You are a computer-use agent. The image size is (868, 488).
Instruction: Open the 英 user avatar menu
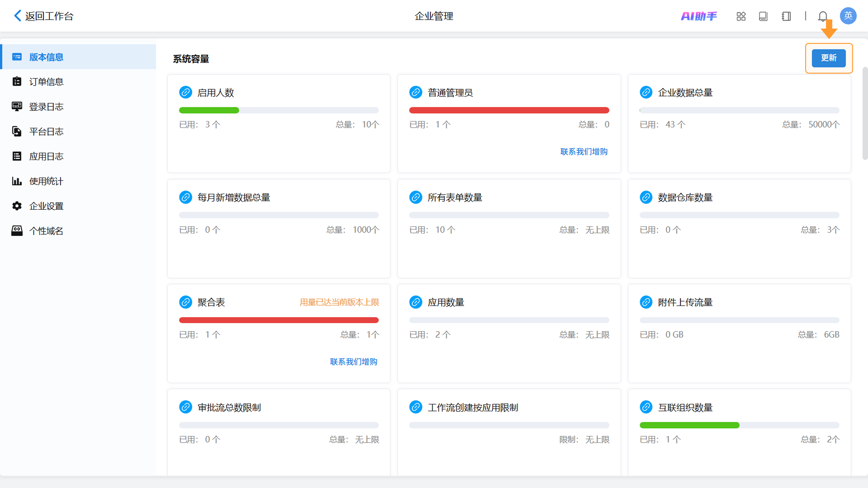[x=848, y=16]
